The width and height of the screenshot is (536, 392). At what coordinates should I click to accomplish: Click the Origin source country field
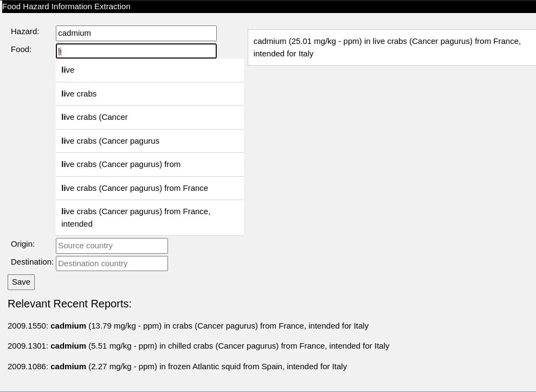tap(112, 246)
